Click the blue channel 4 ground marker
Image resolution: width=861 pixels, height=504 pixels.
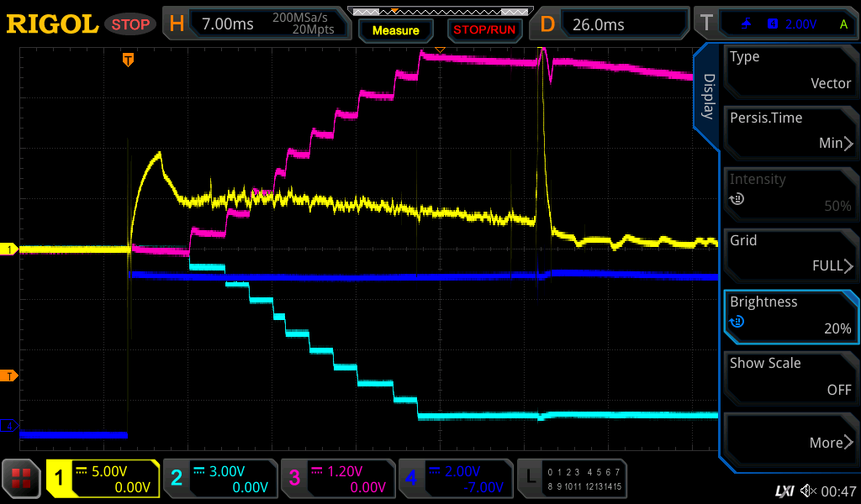pyautogui.click(x=10, y=427)
